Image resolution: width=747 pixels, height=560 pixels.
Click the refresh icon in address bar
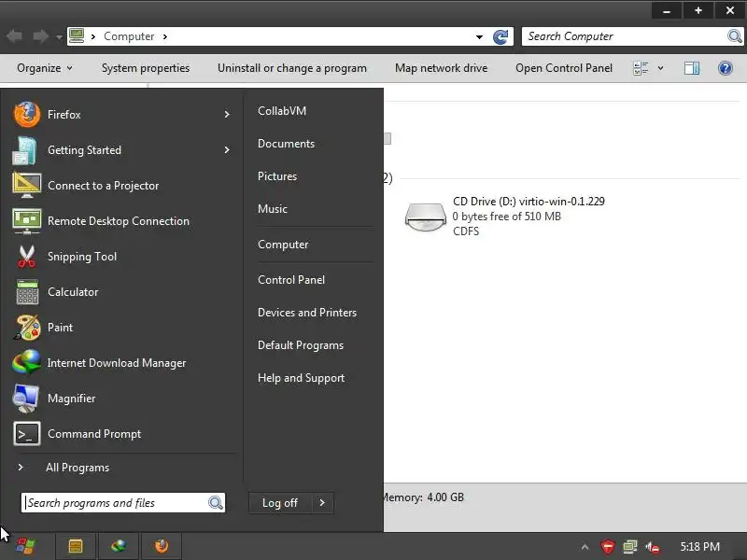pyautogui.click(x=500, y=36)
